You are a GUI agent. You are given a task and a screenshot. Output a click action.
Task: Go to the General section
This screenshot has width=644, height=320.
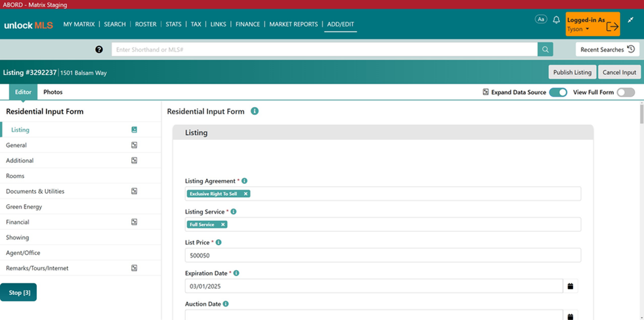[x=81, y=145]
